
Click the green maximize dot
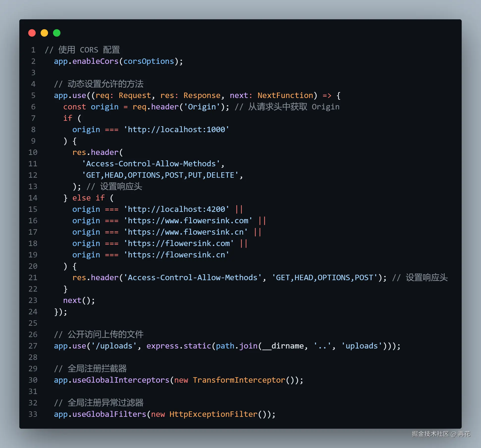57,33
